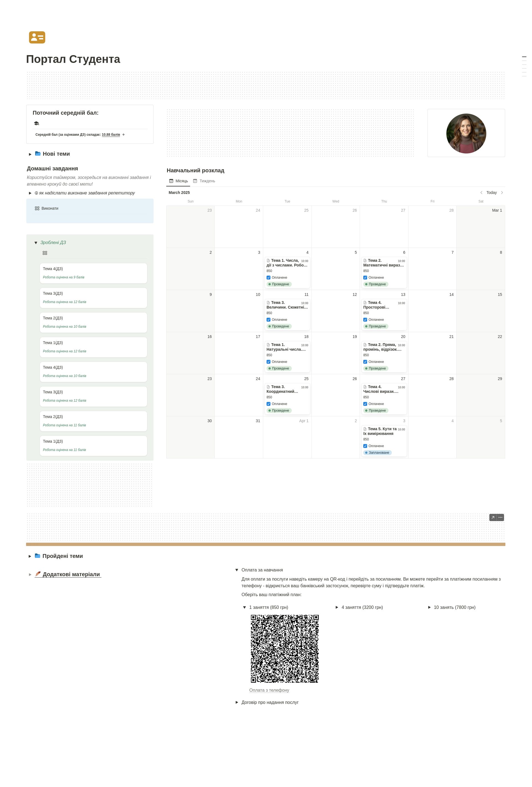Open card Тема 2(ДЗ) graded 11 балів
This screenshot has height=787, width=532.
pyautogui.click(x=93, y=421)
